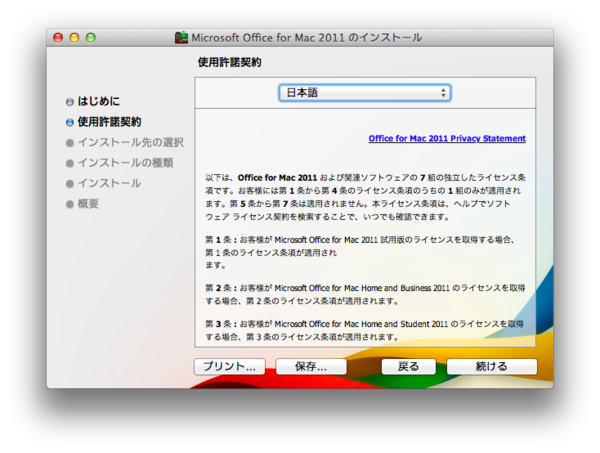
Task: Click the プリント... button
Action: coord(230,367)
